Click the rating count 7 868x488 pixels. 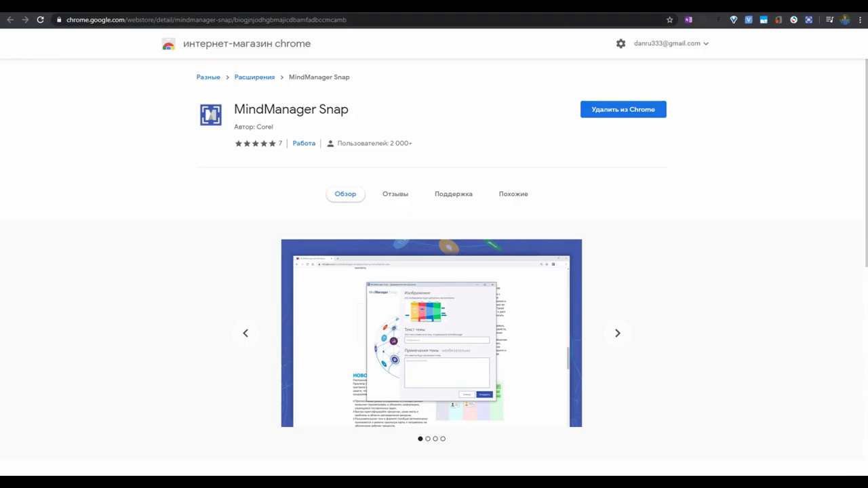[x=280, y=144]
